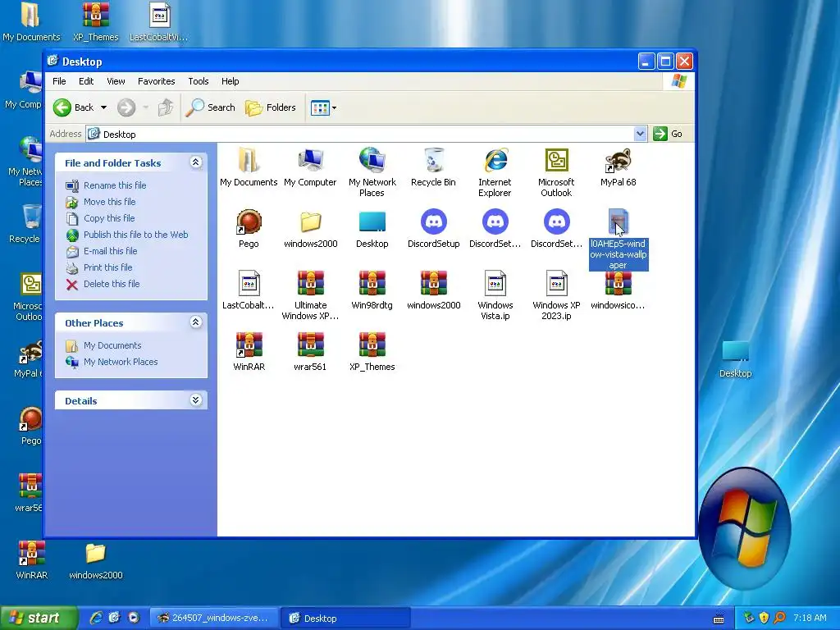840x630 pixels.
Task: Click Publish this file to the Web
Action: (x=135, y=235)
